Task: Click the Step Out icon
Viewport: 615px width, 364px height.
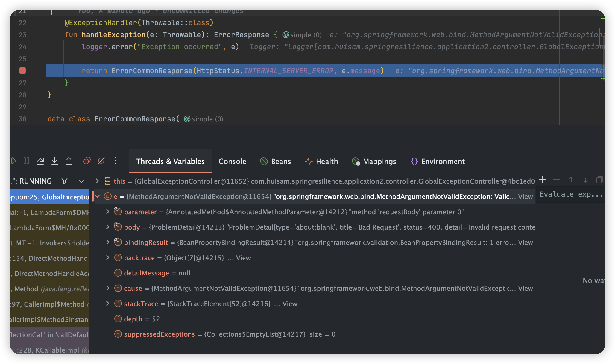Action: (69, 161)
